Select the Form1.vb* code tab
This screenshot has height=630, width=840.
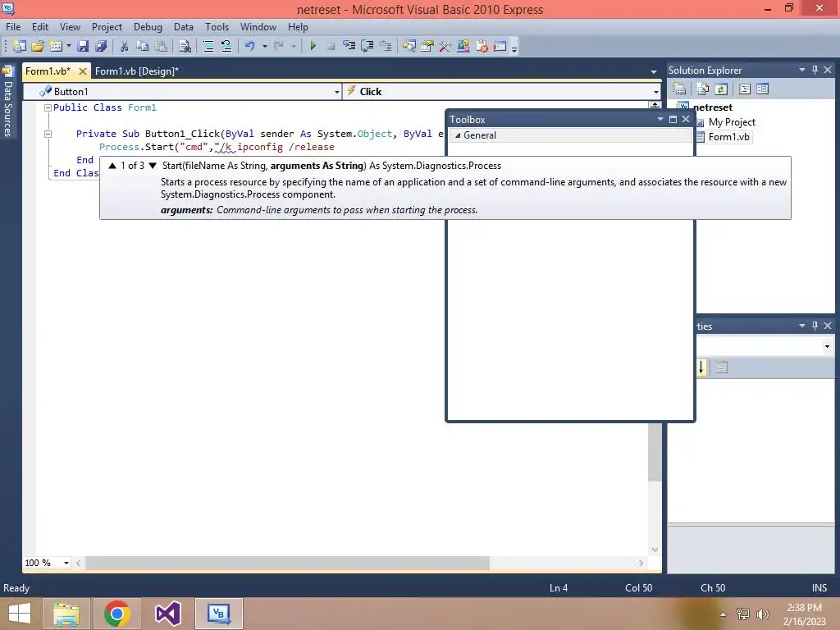point(48,71)
